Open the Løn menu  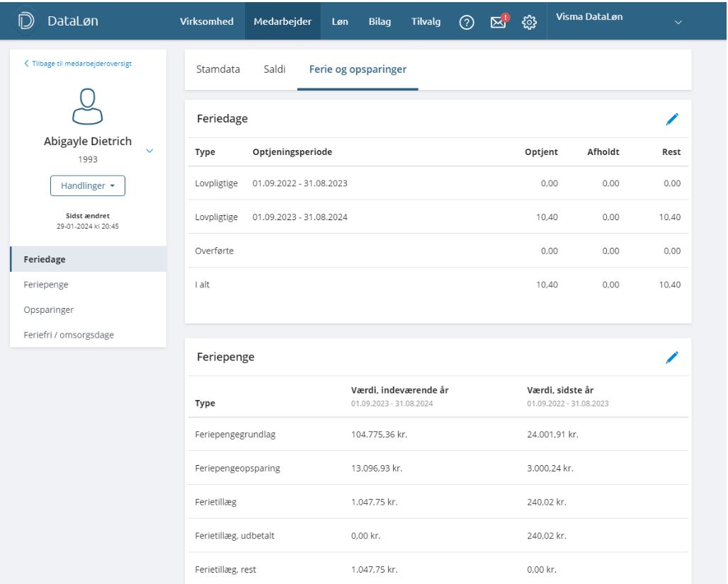(340, 21)
